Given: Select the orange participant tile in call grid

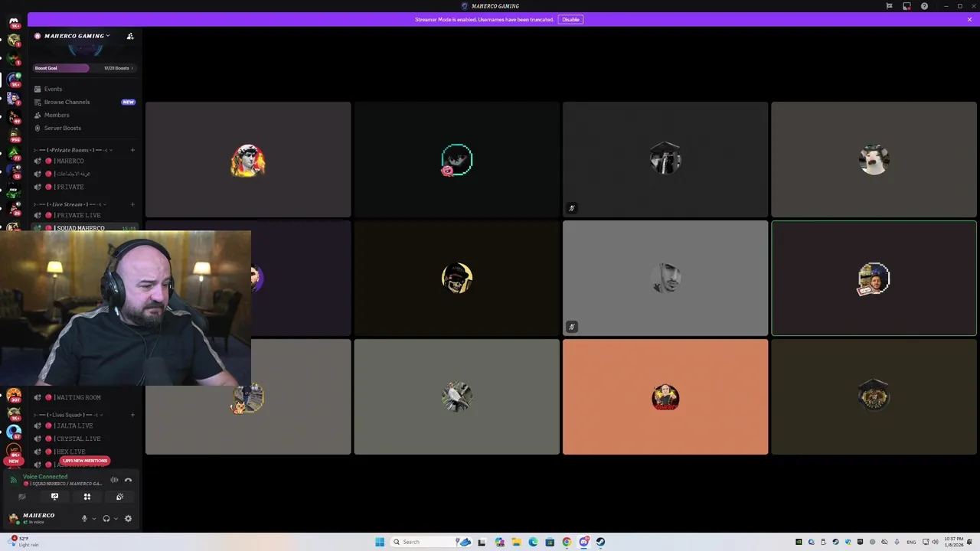Looking at the screenshot, I should click(x=665, y=397).
